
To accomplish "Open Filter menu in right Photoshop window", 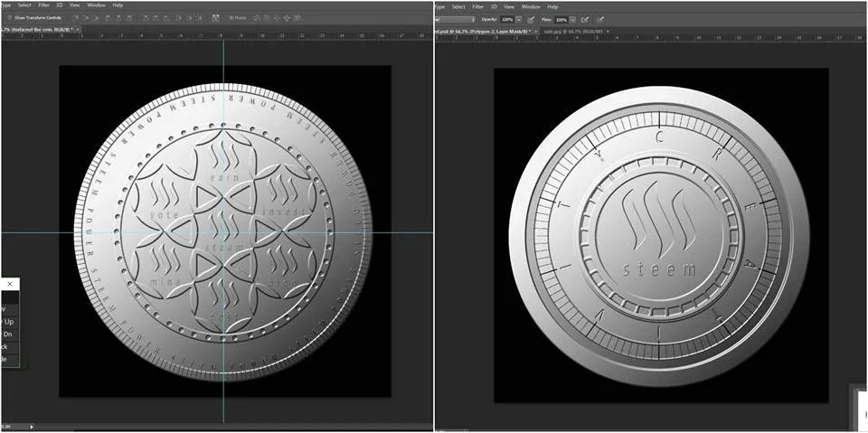I will tap(477, 6).
